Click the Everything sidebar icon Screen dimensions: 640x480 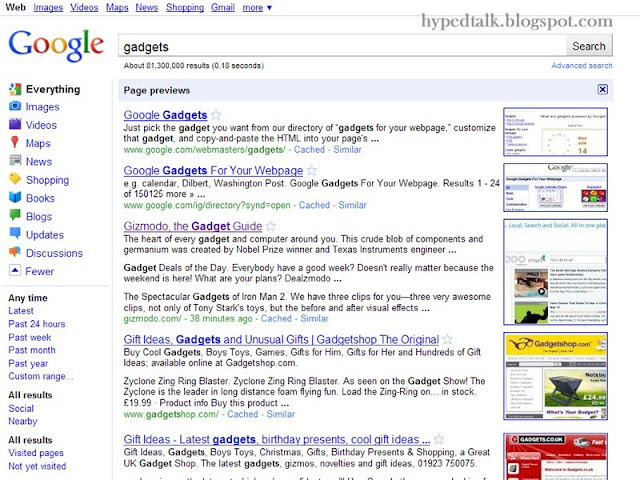15,89
